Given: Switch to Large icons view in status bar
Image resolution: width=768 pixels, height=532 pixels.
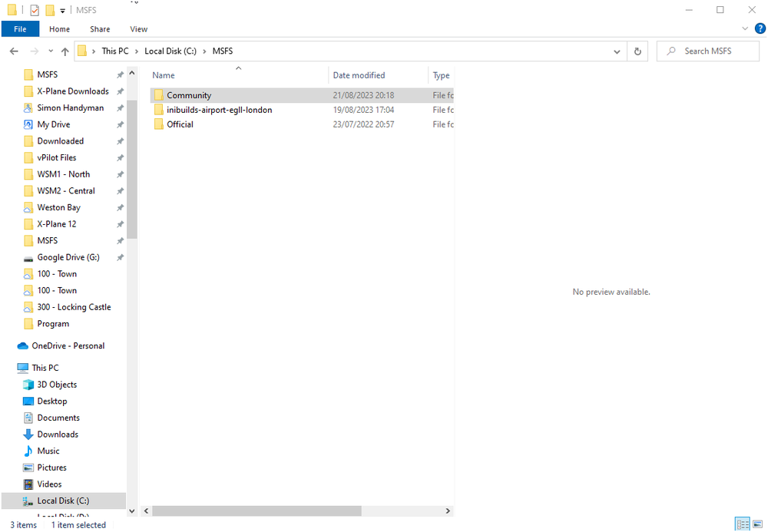Looking at the screenshot, I should click(x=758, y=524).
